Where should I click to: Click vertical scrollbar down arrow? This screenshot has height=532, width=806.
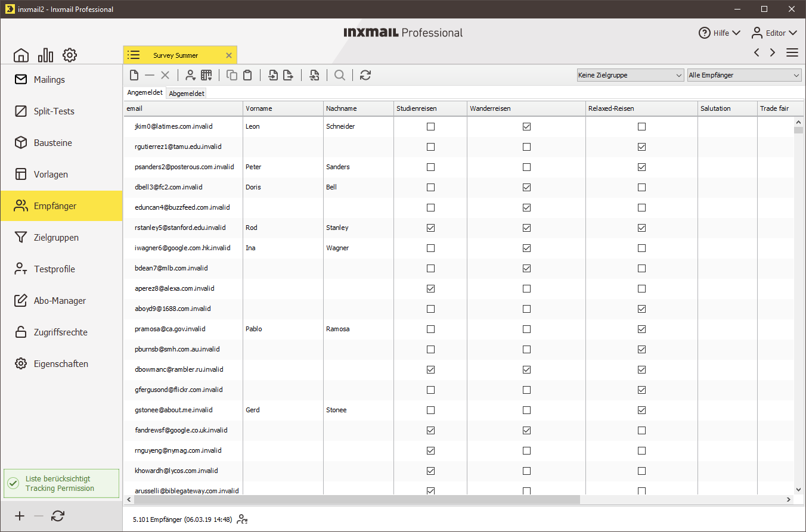click(799, 490)
